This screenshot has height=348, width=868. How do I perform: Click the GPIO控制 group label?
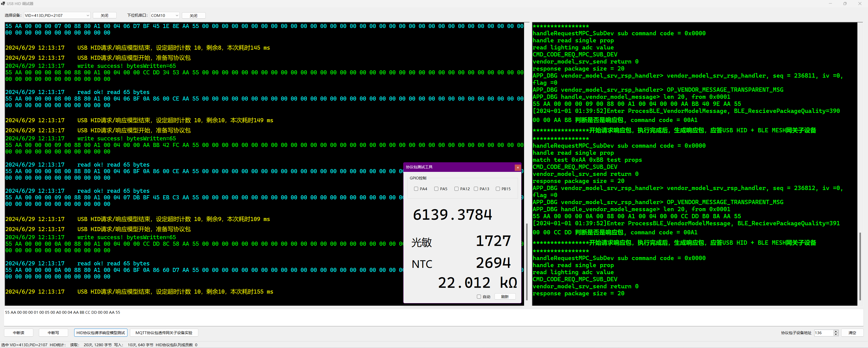point(418,178)
